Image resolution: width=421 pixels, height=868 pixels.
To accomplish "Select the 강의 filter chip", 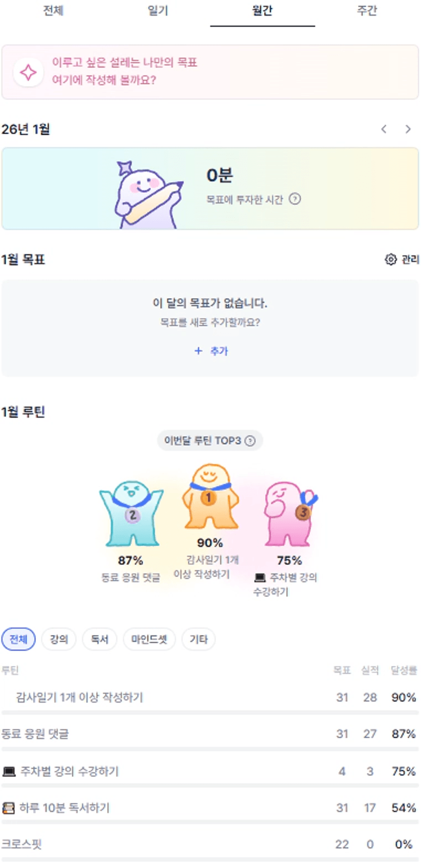I will pyautogui.click(x=59, y=639).
